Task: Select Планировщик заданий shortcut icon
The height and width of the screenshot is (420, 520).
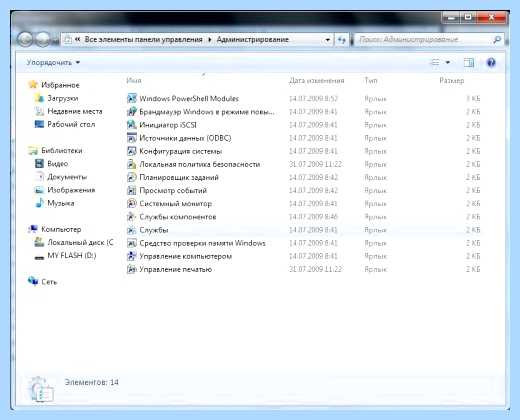Action: point(132,177)
